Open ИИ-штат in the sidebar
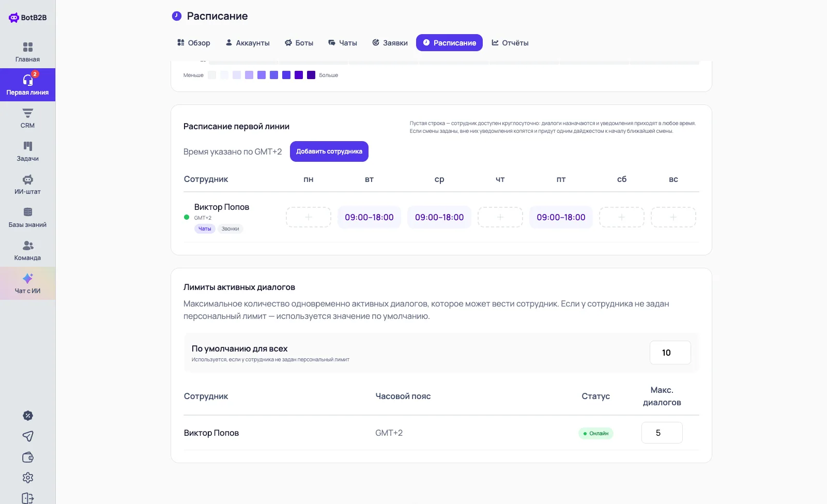The image size is (827, 504). point(28,185)
